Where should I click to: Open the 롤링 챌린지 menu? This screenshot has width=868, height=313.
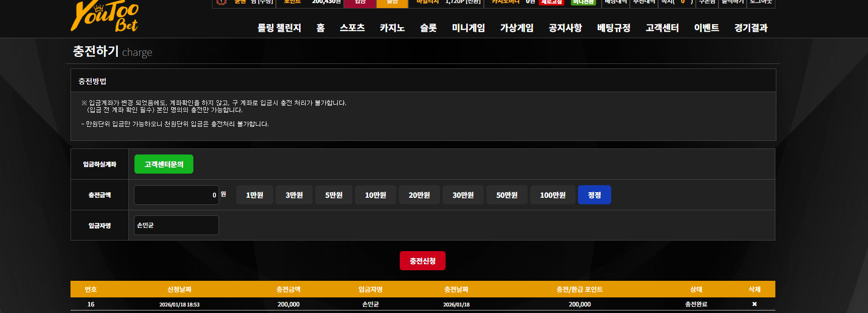[x=279, y=28]
